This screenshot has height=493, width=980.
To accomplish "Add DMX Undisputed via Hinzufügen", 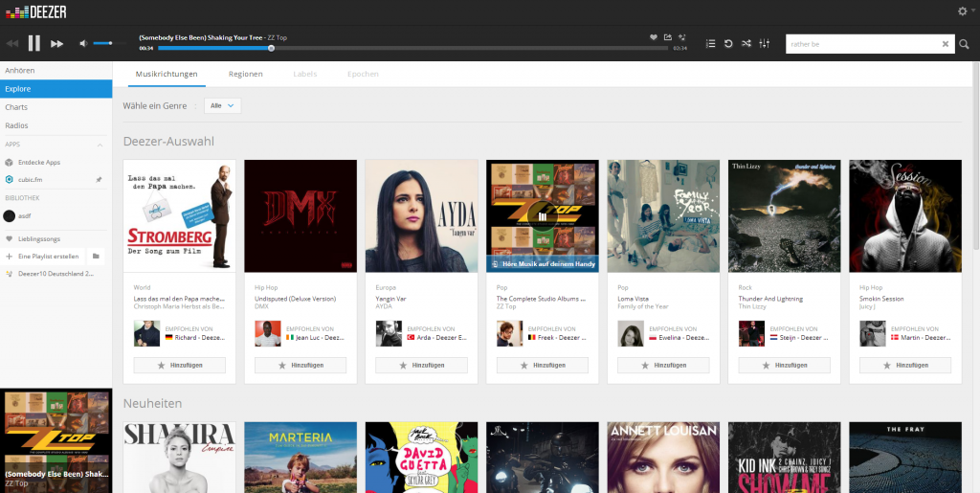I will point(301,365).
